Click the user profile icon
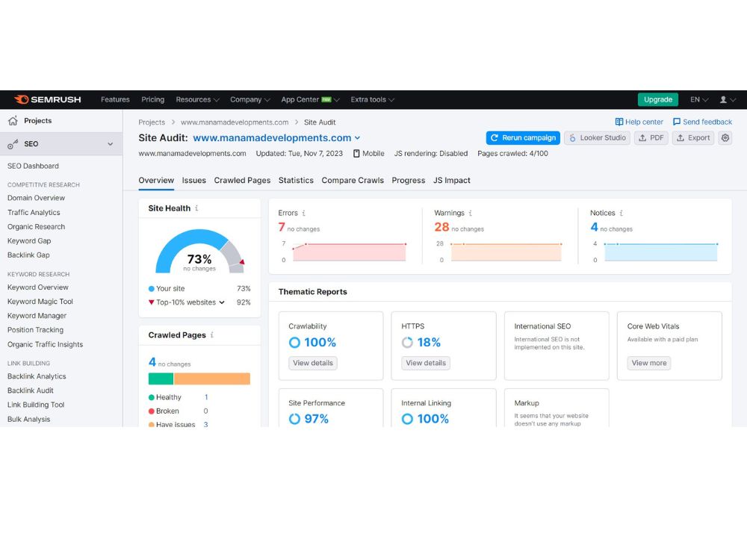The height and width of the screenshot is (560, 747). tap(723, 99)
